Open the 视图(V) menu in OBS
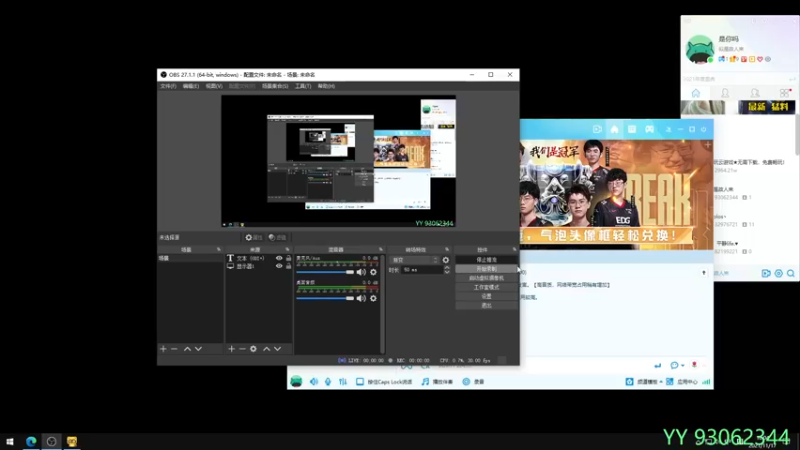 [x=214, y=86]
